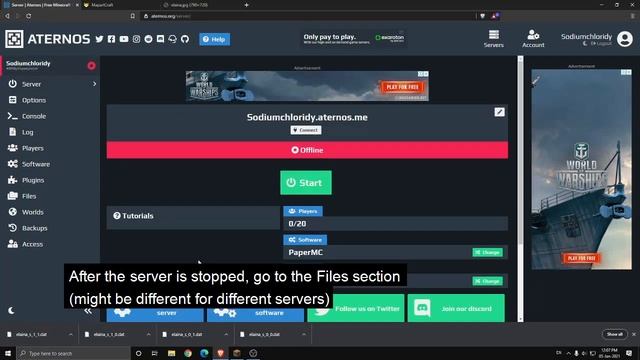Click the taskbar search box
The height and width of the screenshot is (360, 640).
pos(73,353)
